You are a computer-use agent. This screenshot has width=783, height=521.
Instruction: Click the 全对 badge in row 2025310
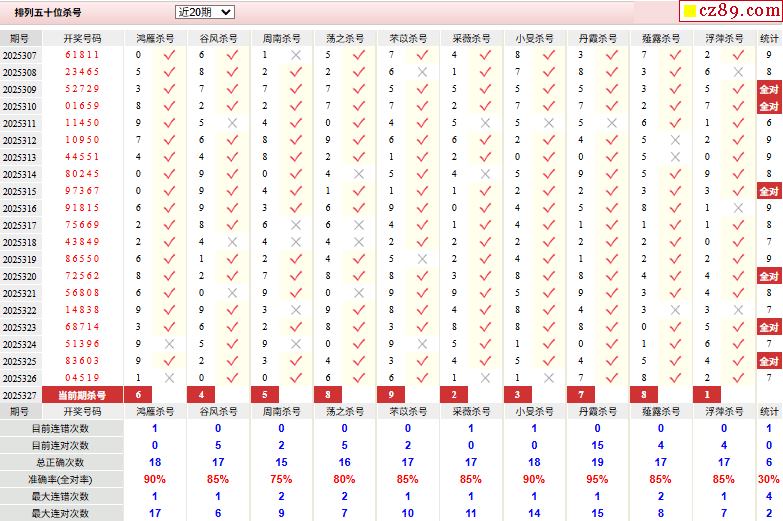[x=769, y=106]
